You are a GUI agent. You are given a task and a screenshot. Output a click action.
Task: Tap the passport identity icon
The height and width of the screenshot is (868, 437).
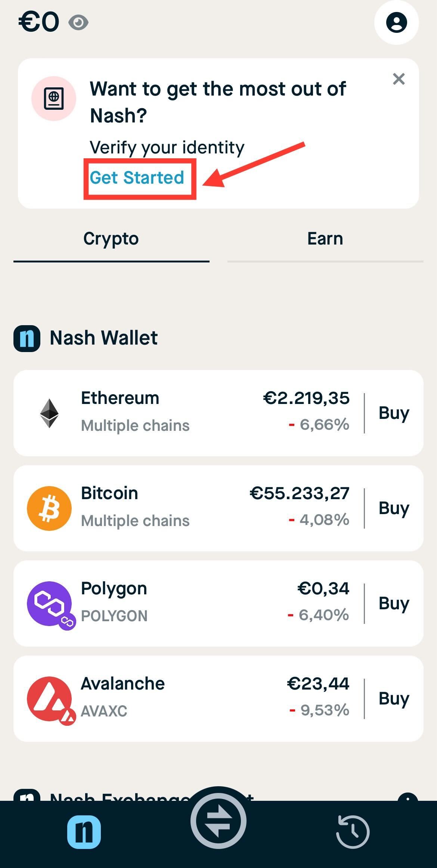(x=54, y=99)
